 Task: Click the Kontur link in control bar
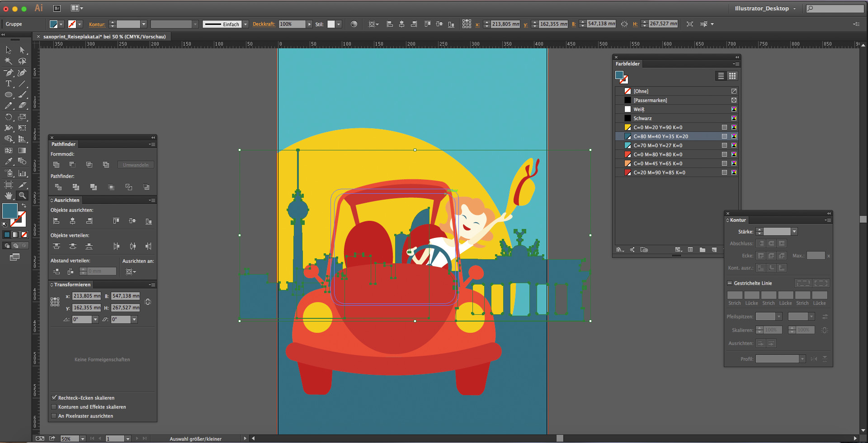coord(97,24)
